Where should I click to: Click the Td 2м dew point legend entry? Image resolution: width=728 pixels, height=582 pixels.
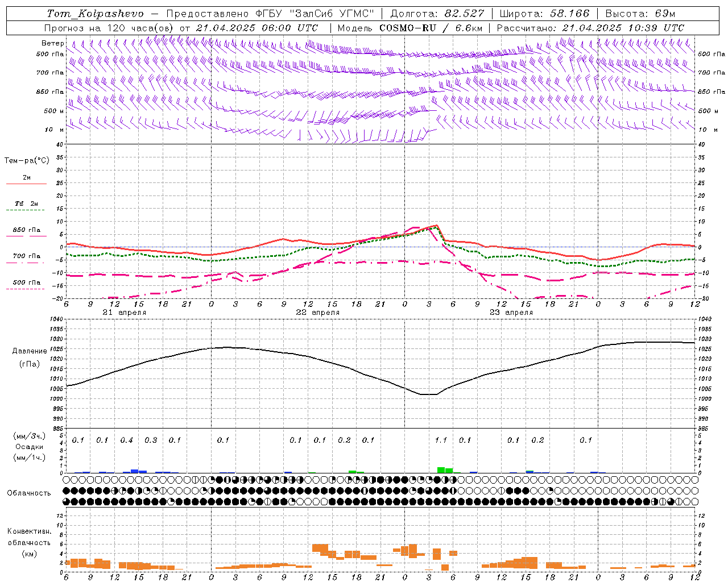click(x=27, y=203)
